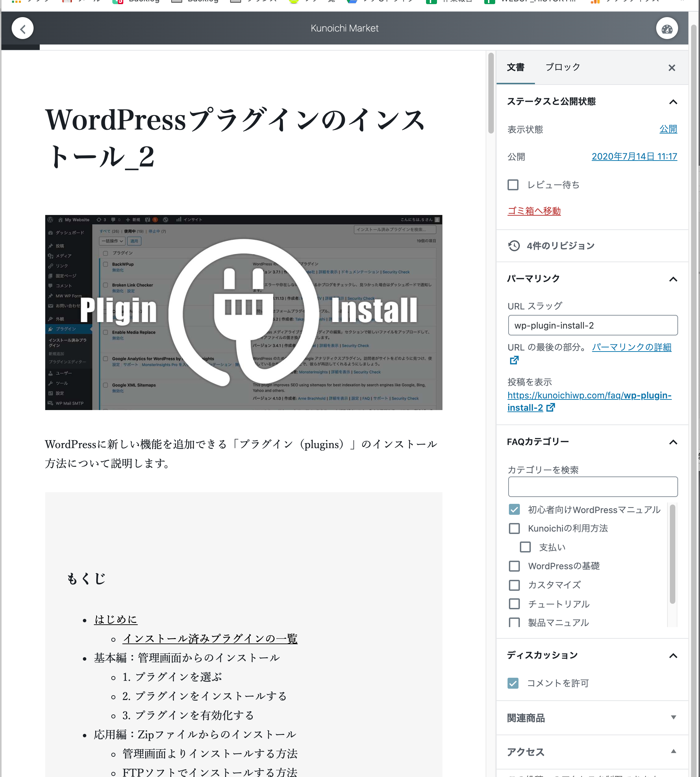Viewport: 700px width, 777px height.
Task: Click the 2. プラグインをインストールする list item
Action: coord(204,696)
